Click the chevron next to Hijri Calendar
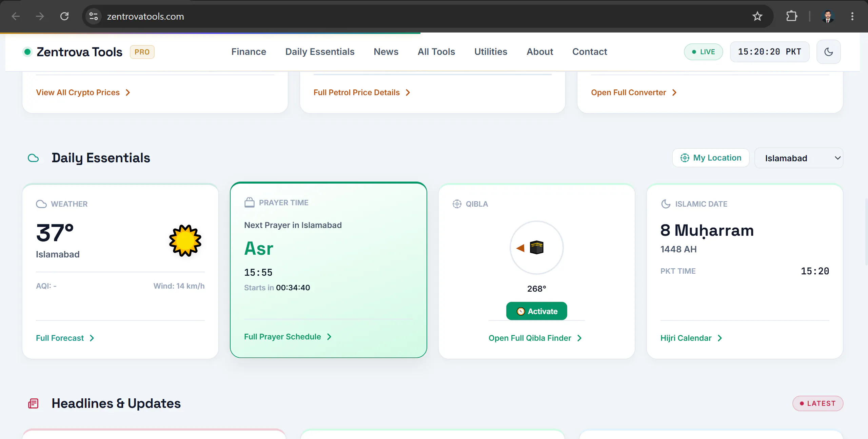Viewport: 868px width, 439px height. click(x=720, y=338)
